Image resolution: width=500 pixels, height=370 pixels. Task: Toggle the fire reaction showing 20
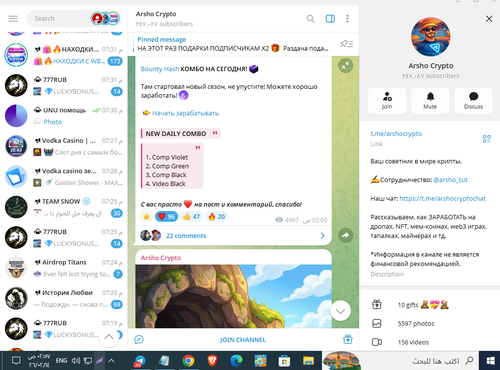[x=217, y=217]
